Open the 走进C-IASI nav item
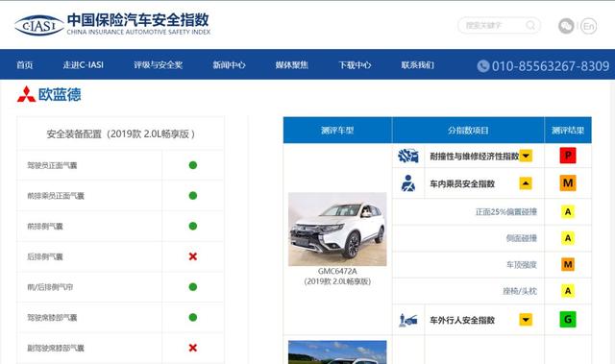Image resolution: width=615 pixels, height=364 pixels. click(x=84, y=65)
